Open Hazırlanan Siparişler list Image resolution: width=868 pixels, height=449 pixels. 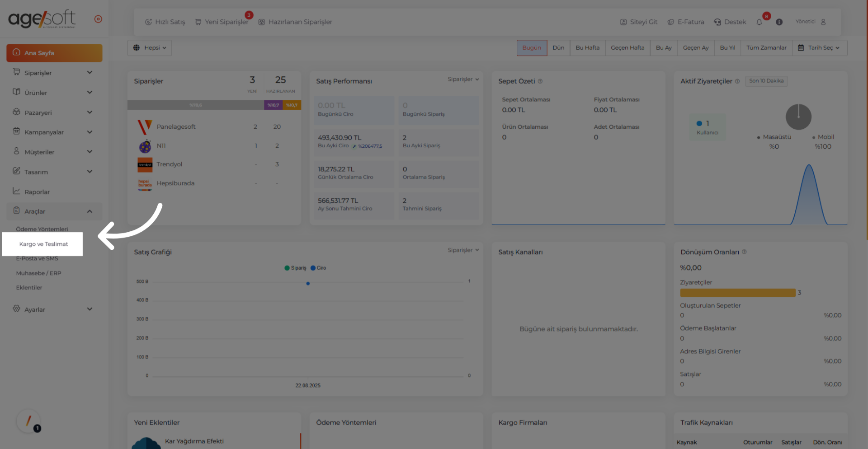pos(295,22)
